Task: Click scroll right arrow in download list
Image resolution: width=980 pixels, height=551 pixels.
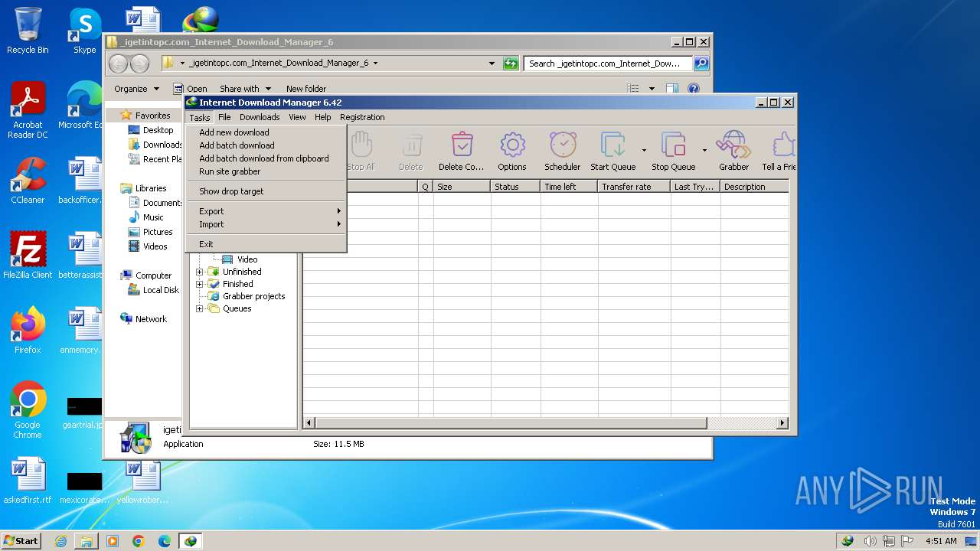Action: [782, 422]
